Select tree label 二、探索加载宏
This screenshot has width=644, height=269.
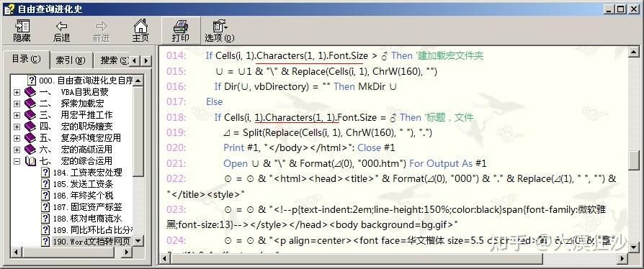click(71, 104)
